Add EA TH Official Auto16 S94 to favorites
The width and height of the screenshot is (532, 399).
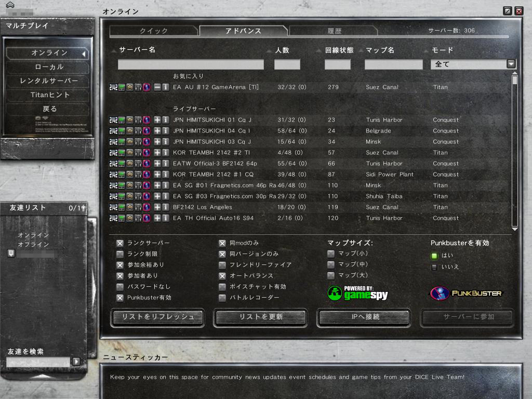[x=157, y=218]
